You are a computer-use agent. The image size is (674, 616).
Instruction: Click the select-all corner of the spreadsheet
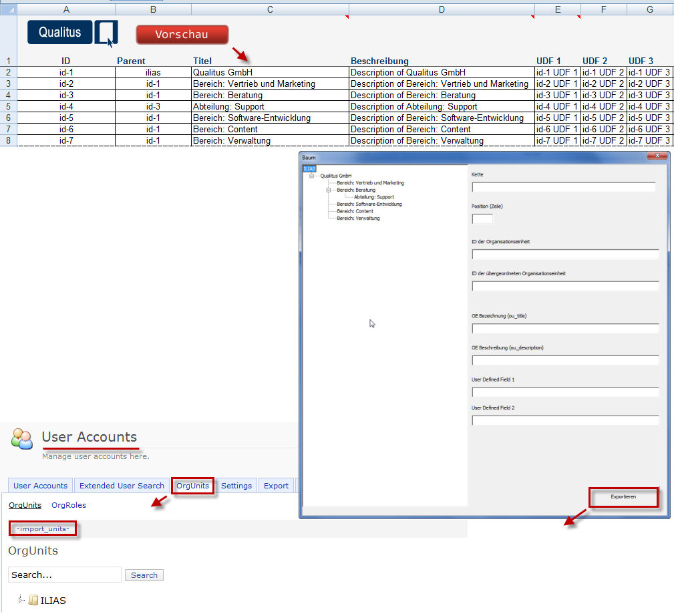pyautogui.click(x=9, y=10)
